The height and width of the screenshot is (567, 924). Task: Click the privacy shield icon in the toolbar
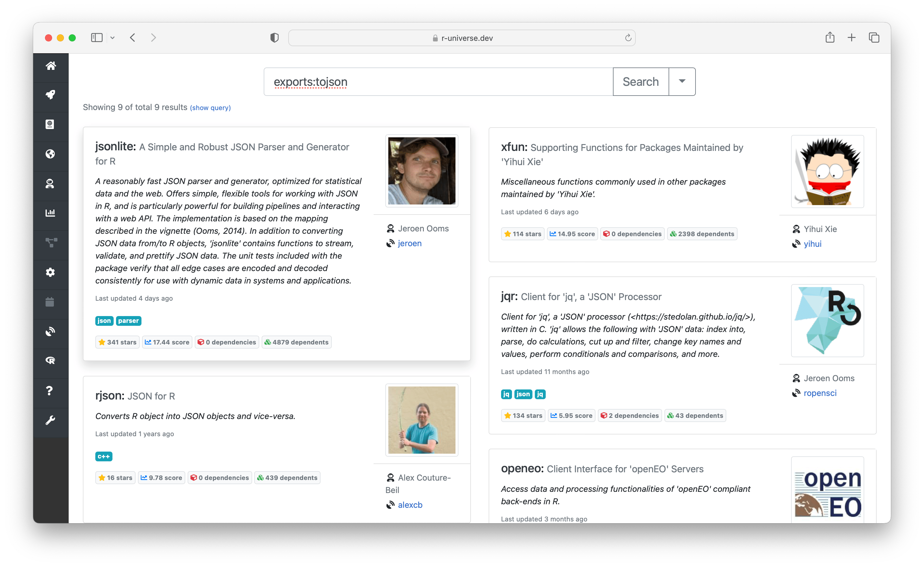(274, 38)
